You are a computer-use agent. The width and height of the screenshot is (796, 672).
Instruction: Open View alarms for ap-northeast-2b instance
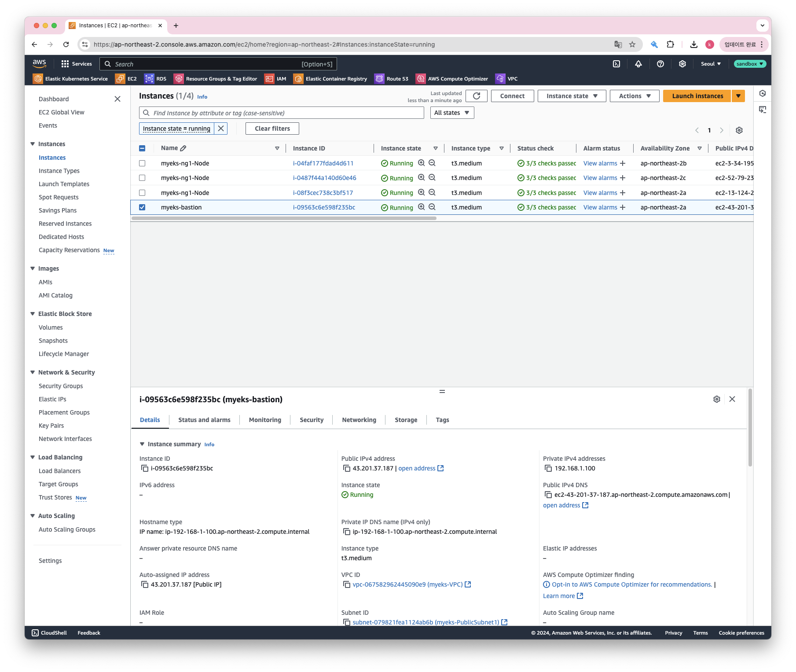[x=600, y=163]
